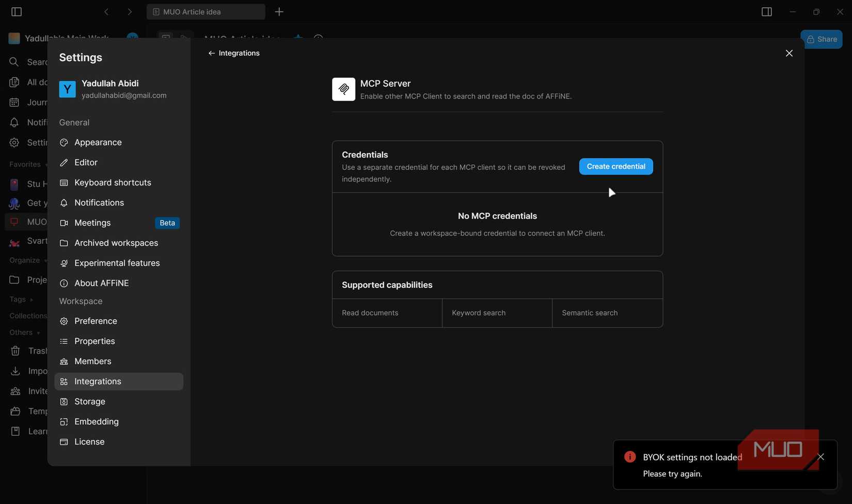Viewport: 852px width, 504px height.
Task: Open workspace Preference settings
Action: point(119,321)
